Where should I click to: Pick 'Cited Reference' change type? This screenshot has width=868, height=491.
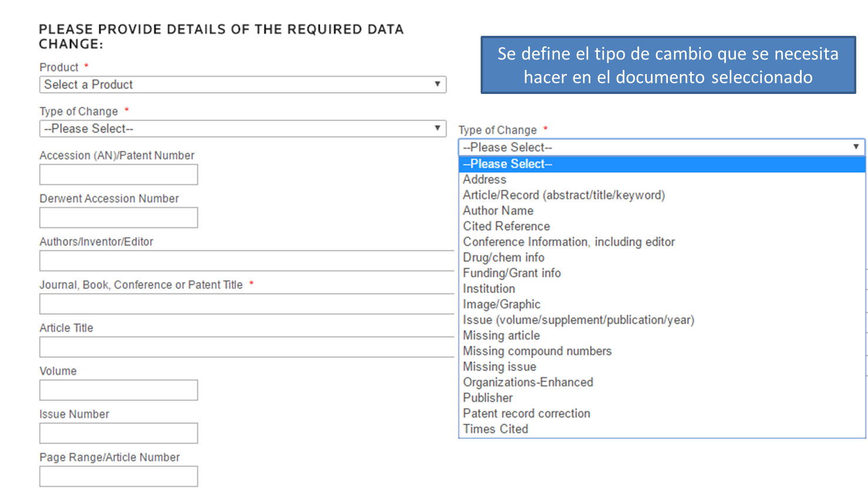[x=661, y=226]
